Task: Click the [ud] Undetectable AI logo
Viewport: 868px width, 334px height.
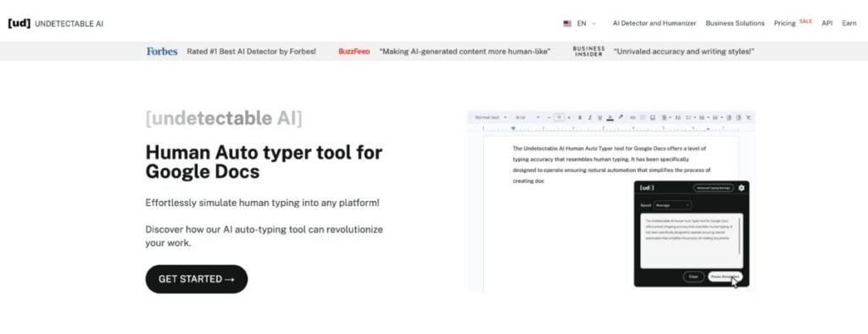Action: (x=55, y=24)
